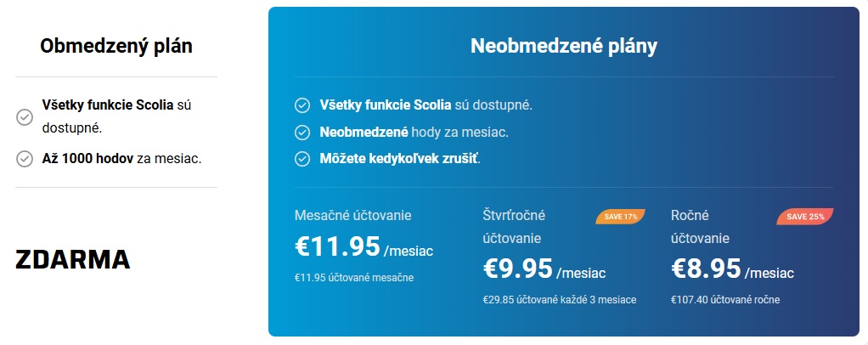The image size is (868, 345).
Task: Click checkmark icon beside 'Všetky funkcie Scolia' in limited plan
Action: 25,117
